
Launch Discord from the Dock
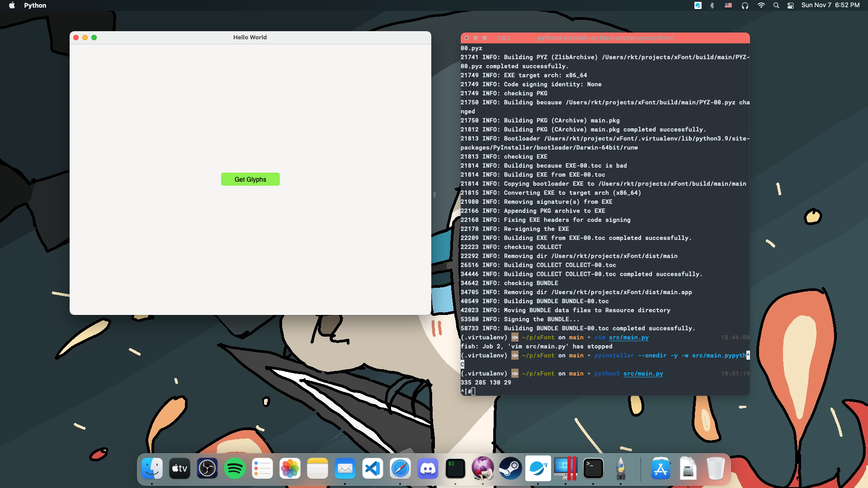[x=428, y=469]
